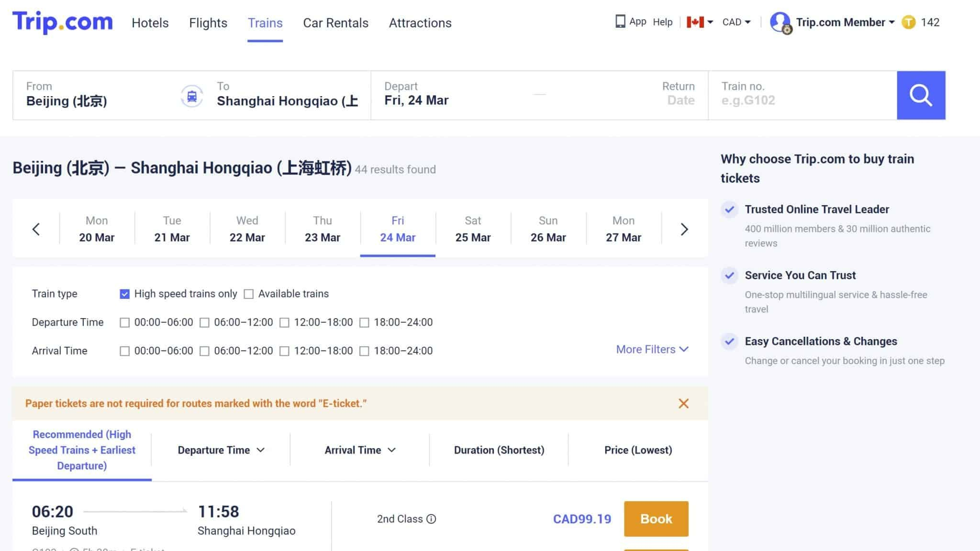This screenshot has width=980, height=551.
Task: Select Thu 23 Mar date
Action: click(x=323, y=229)
